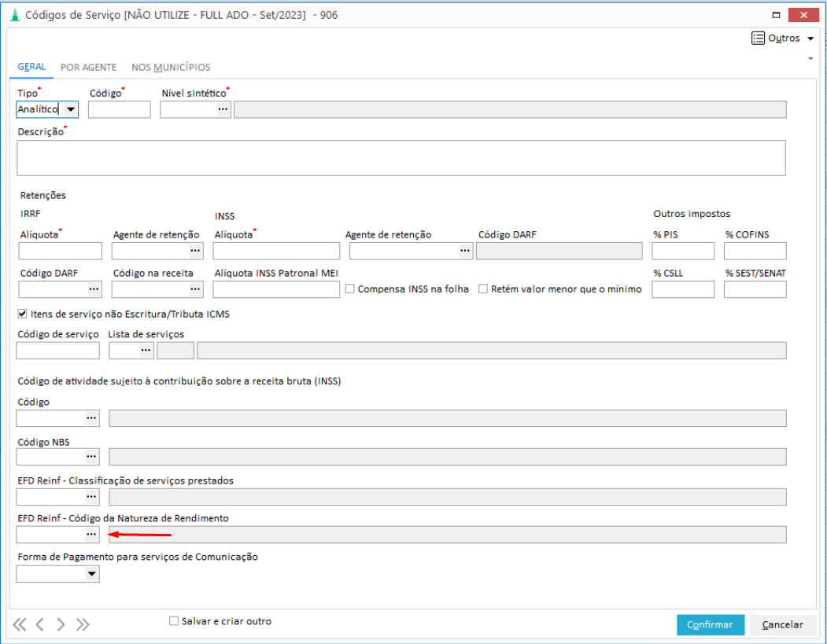Open lookup for Nível sintético field
Screen dimensions: 827x644
pos(223,109)
